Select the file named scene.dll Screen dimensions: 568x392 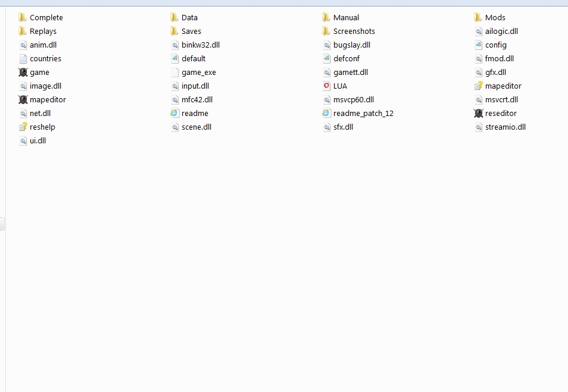click(x=191, y=127)
